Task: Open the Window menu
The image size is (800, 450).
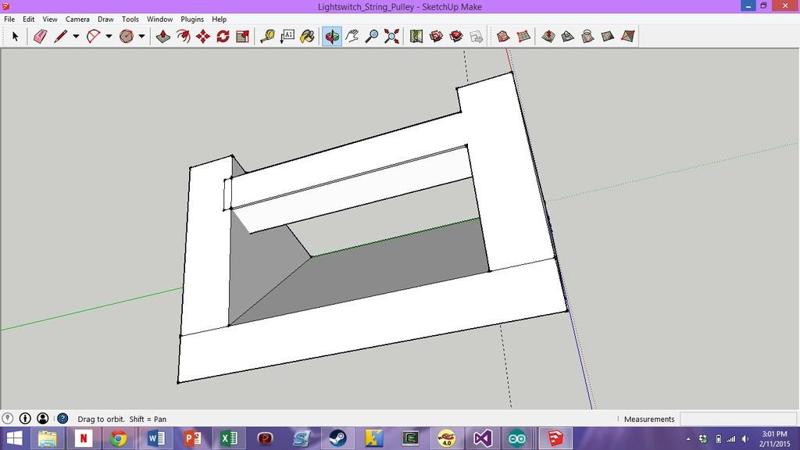Action: 160,19
